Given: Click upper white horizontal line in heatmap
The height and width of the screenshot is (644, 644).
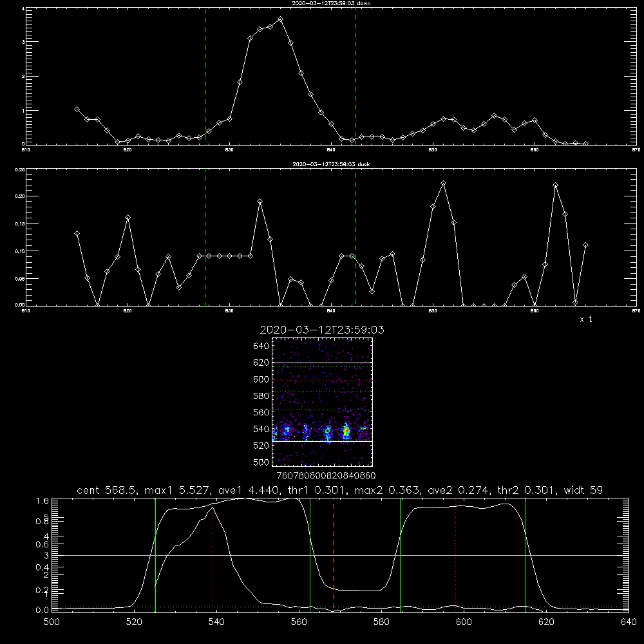Looking at the screenshot, I should [x=323, y=363].
